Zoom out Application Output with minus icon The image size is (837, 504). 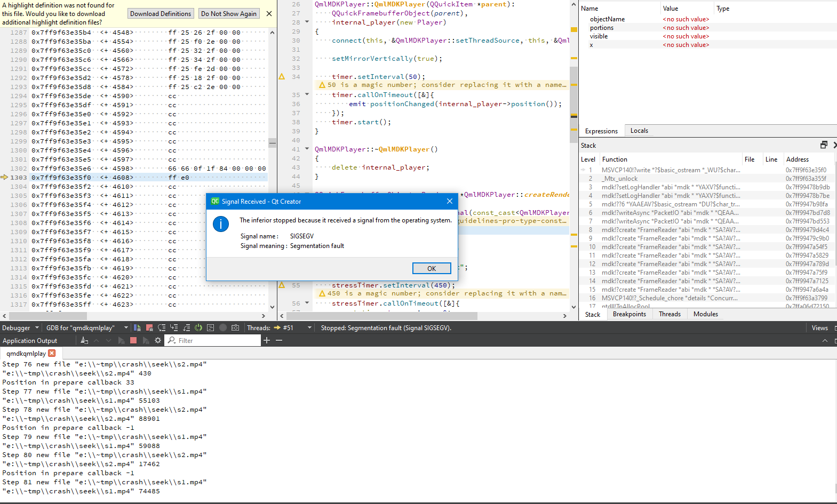(279, 340)
